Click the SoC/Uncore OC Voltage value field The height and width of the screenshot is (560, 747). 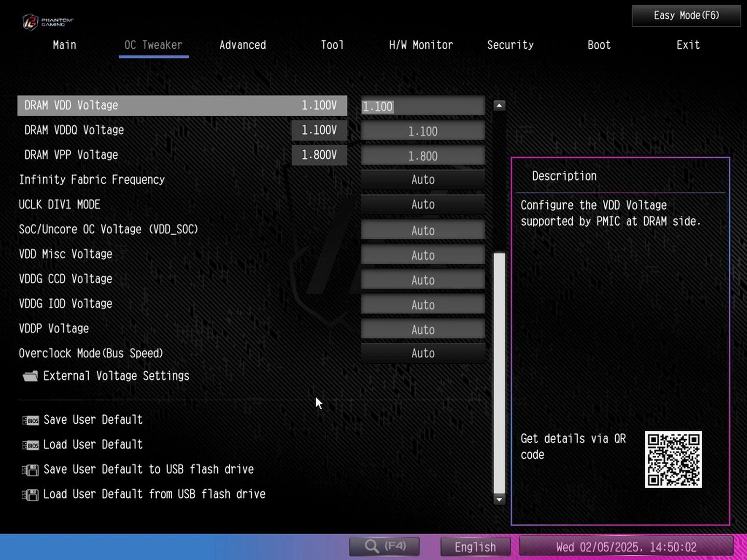[x=423, y=230]
